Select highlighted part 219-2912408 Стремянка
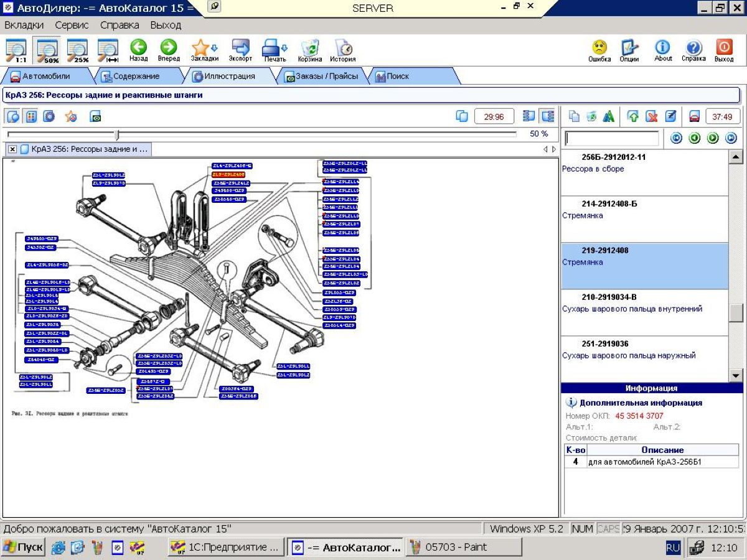Screen dimensions: 747x560 [644, 266]
